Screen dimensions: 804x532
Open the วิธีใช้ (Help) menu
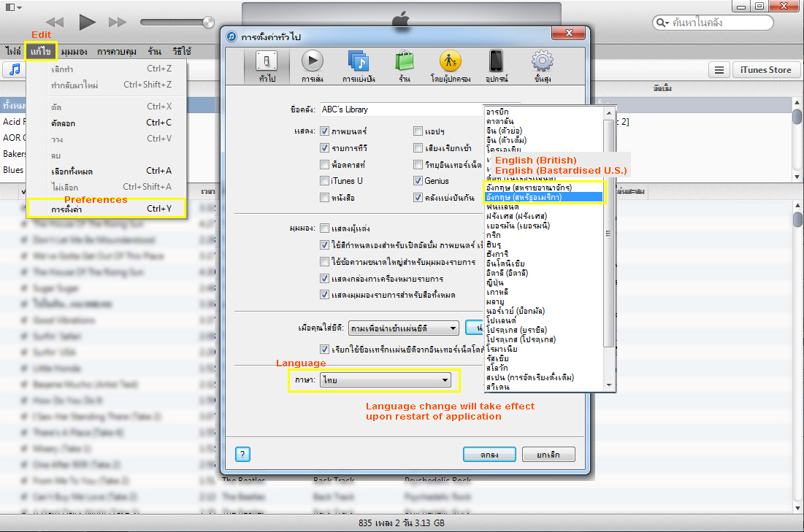182,51
